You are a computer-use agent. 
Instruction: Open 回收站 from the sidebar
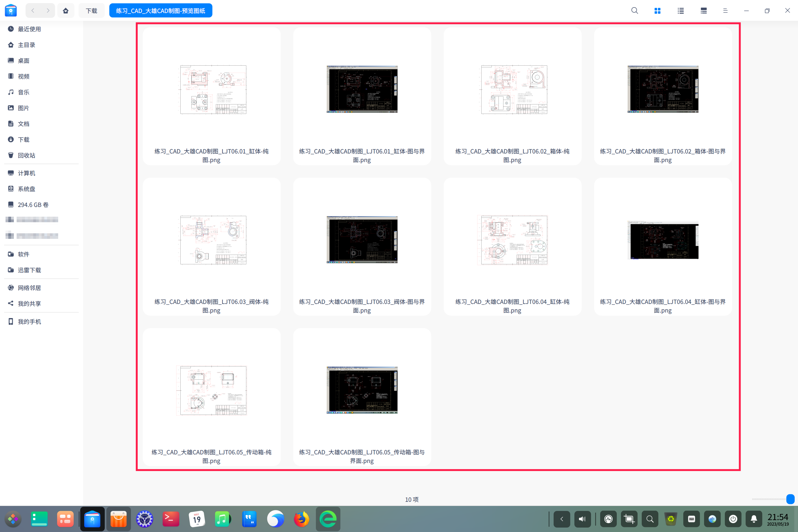(x=27, y=155)
